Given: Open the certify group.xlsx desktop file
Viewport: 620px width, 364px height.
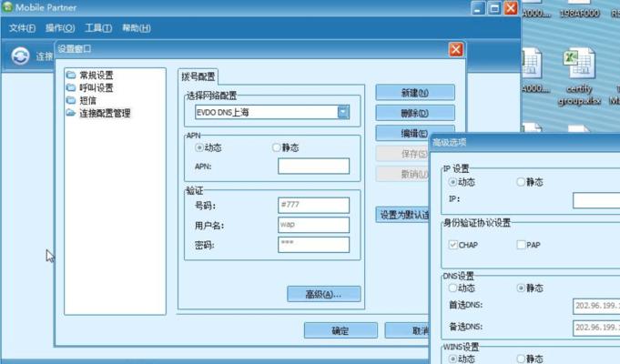Looking at the screenshot, I should pyautogui.click(x=579, y=76).
